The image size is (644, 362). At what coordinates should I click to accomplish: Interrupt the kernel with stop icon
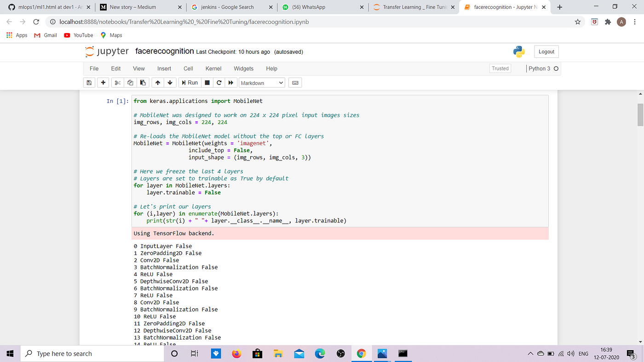(x=207, y=83)
